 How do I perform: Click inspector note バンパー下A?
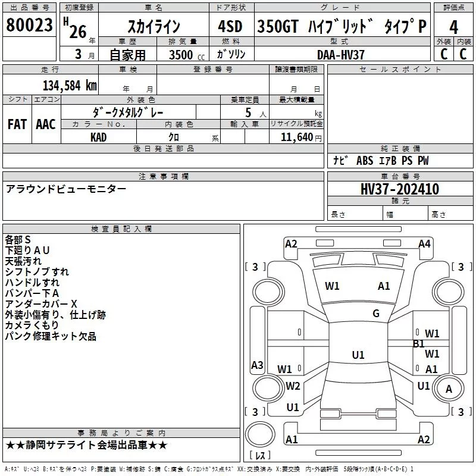pos(32,293)
